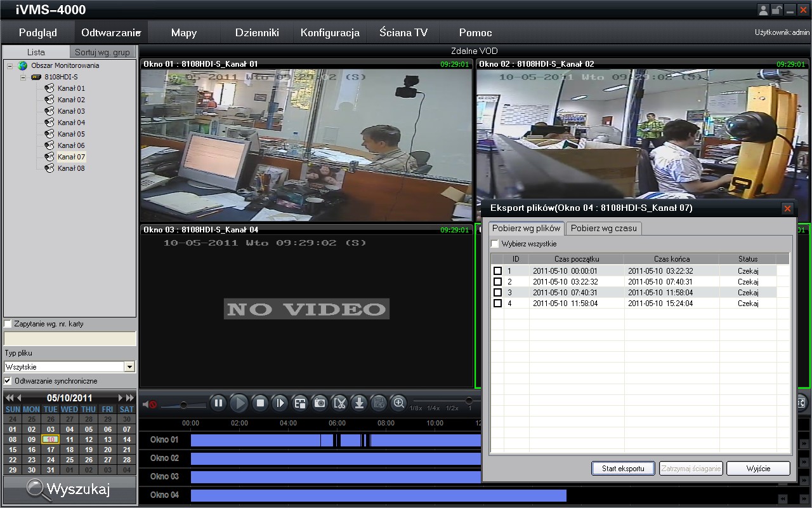Click the greyed-out file icon beside the download icon

click(379, 403)
